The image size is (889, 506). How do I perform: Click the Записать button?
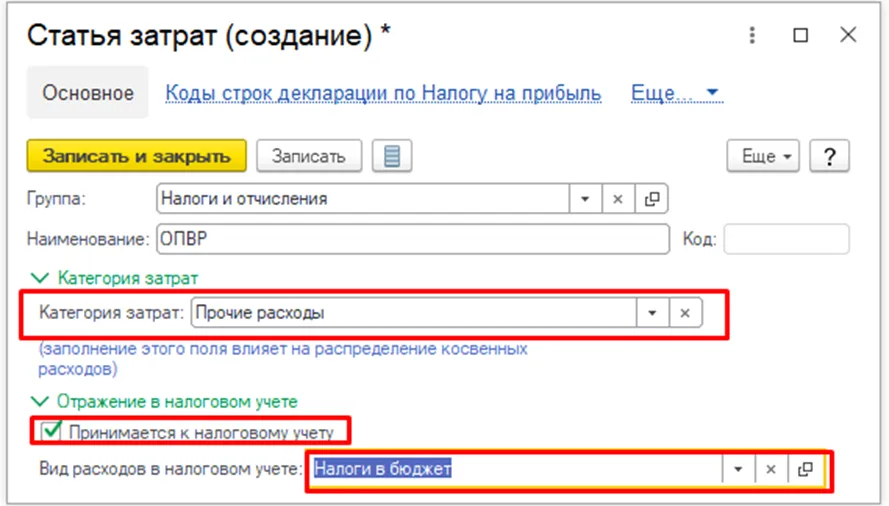pos(309,156)
